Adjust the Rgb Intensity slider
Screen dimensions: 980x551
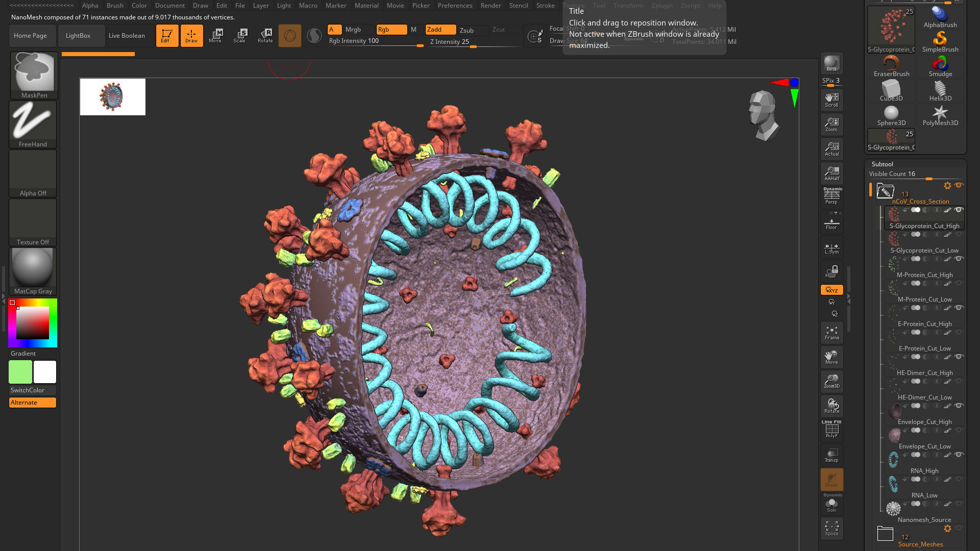(x=376, y=41)
